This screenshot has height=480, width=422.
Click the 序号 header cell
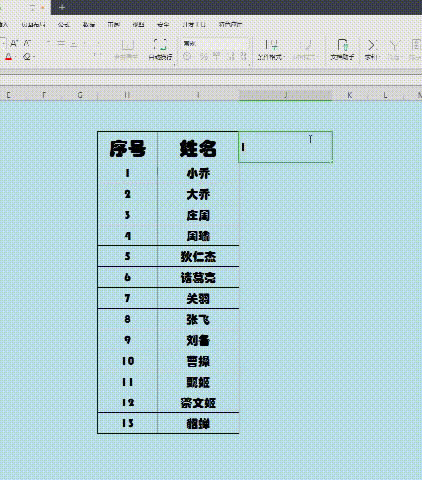pos(127,147)
